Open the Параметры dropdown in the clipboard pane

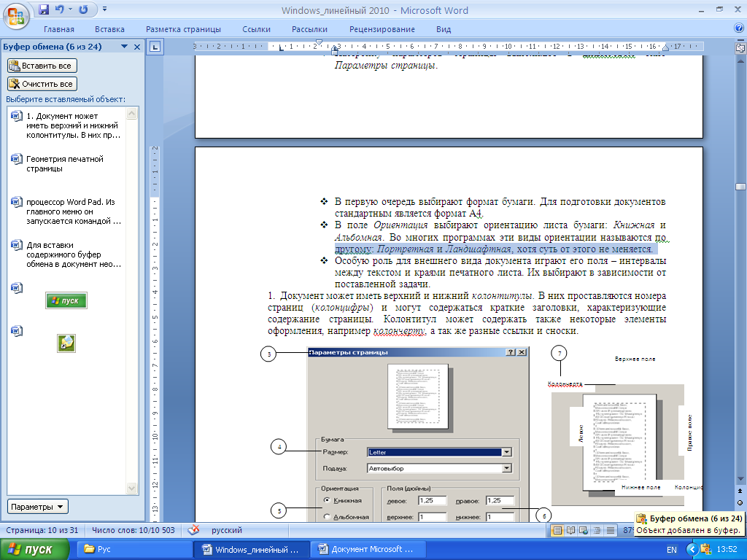(38, 507)
